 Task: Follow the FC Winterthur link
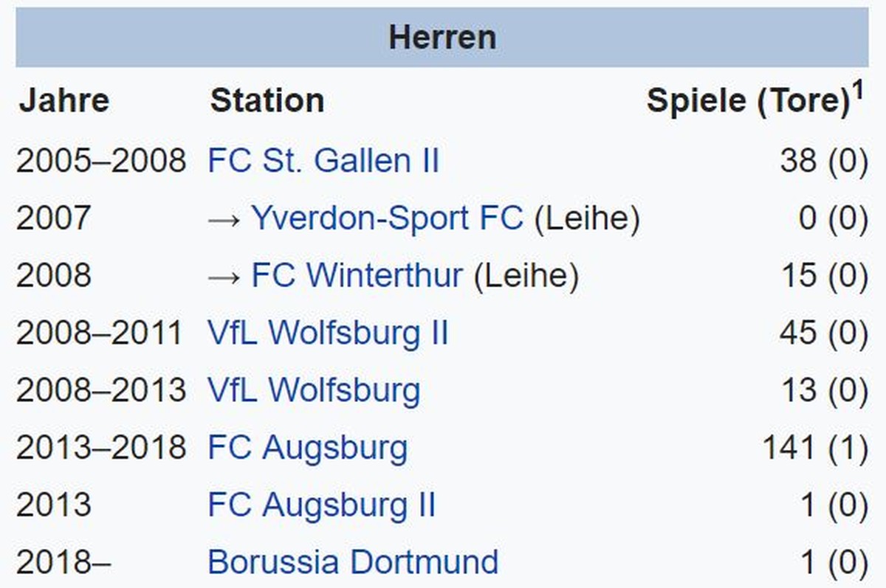pos(357,275)
